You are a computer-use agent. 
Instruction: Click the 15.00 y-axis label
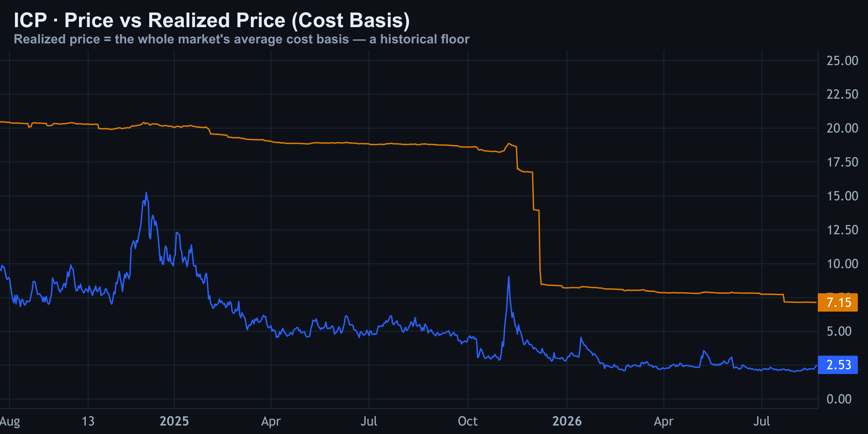(x=842, y=196)
